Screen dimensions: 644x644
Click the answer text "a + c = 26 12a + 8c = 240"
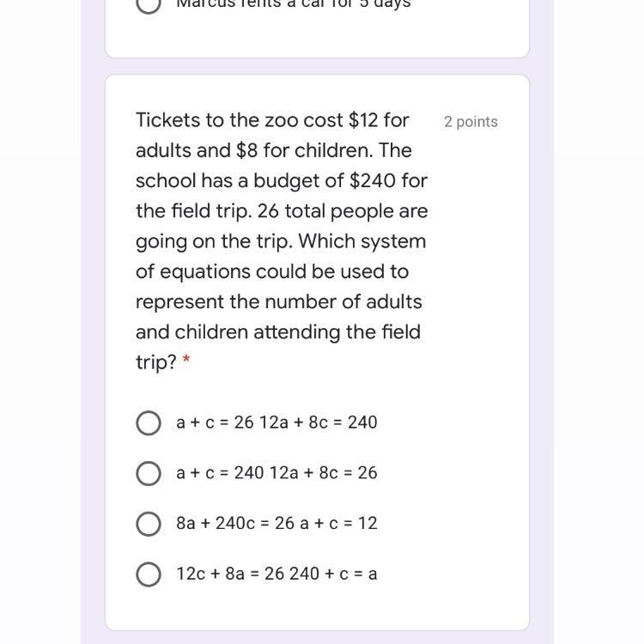(276, 422)
